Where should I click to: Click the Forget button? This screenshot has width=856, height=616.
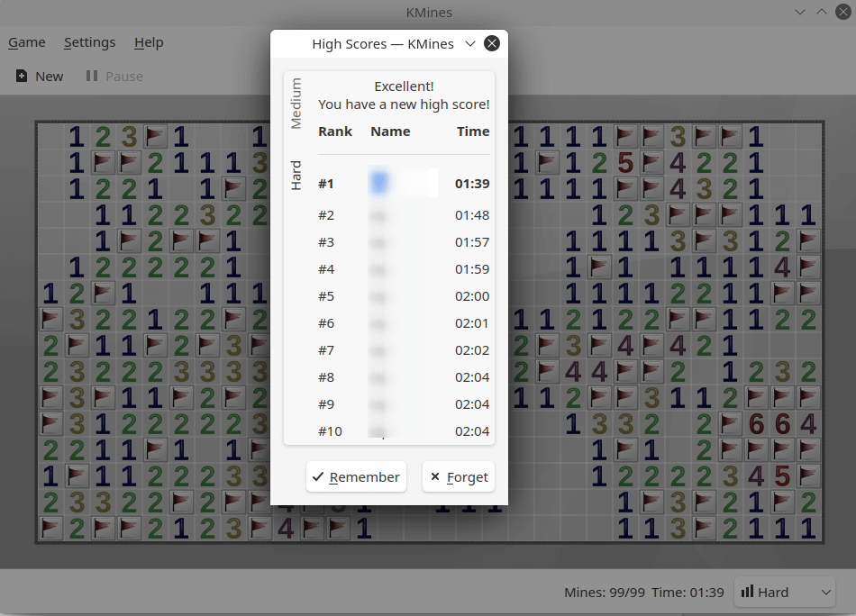click(459, 477)
